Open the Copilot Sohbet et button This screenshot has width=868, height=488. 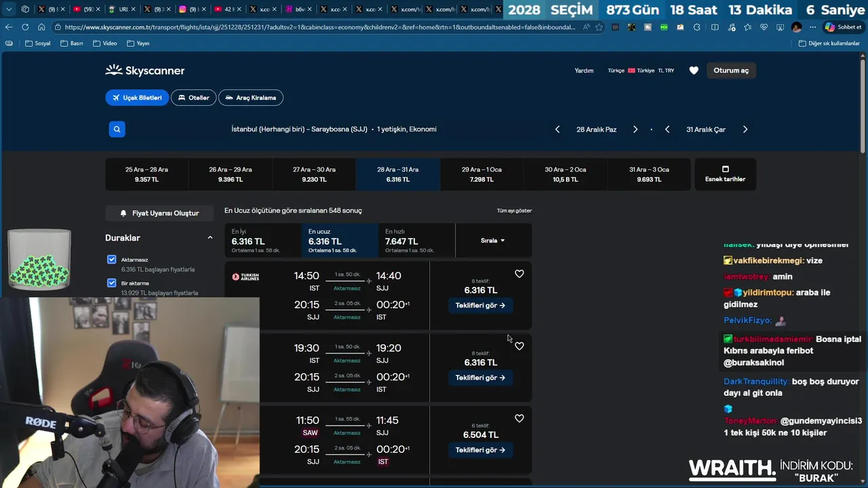843,27
